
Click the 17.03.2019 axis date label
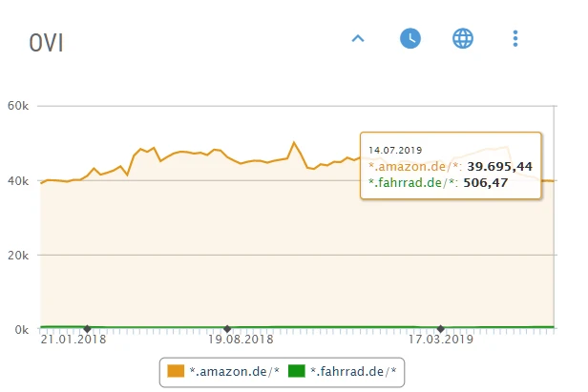[x=440, y=340]
